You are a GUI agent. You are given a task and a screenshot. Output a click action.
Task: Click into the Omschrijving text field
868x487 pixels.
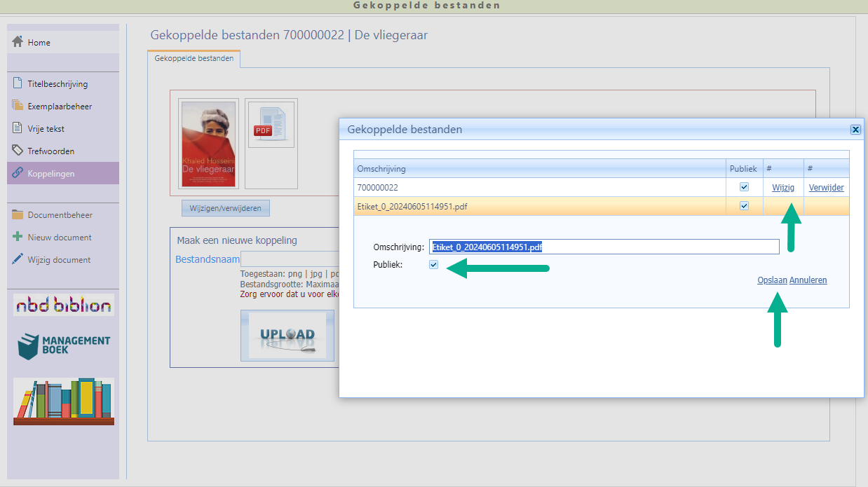click(603, 247)
